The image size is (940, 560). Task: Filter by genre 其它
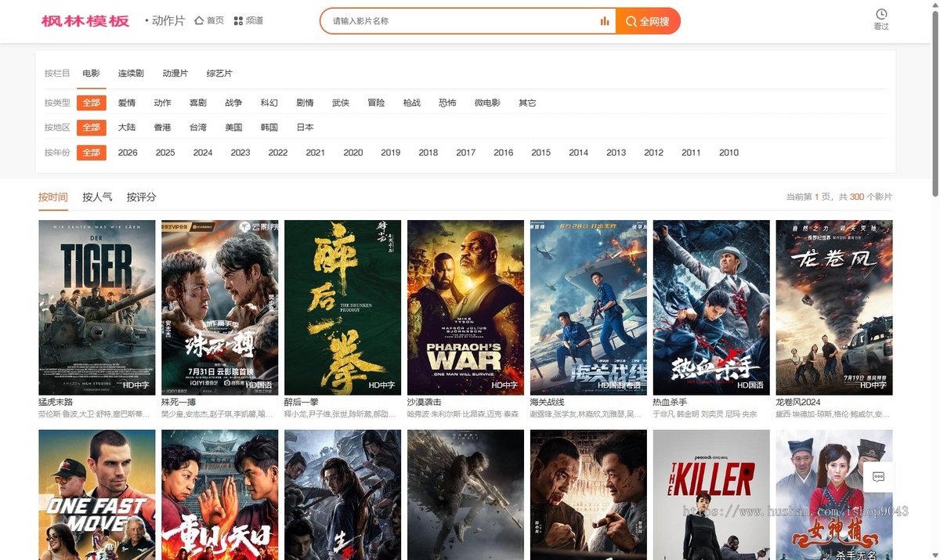(x=527, y=103)
